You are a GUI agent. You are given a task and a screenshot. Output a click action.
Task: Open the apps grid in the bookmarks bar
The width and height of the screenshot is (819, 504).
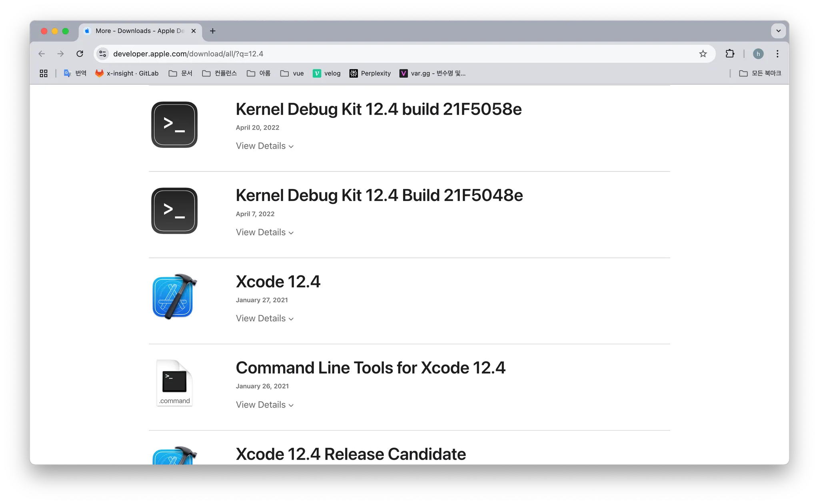click(x=44, y=73)
